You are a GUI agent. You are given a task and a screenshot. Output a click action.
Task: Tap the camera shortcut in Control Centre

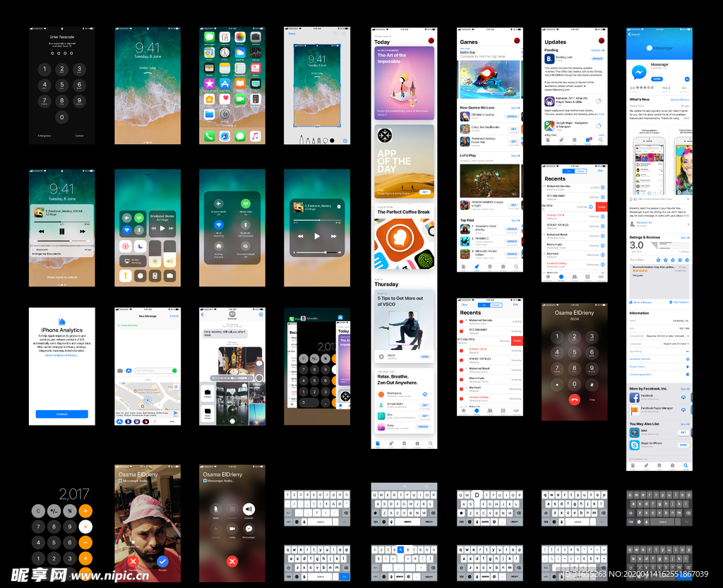click(x=170, y=275)
